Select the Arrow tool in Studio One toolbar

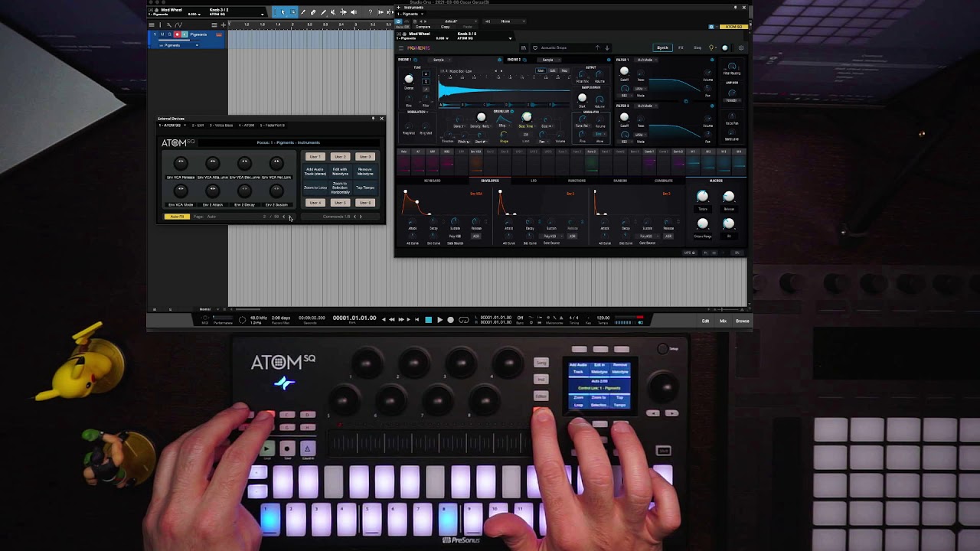(x=283, y=12)
